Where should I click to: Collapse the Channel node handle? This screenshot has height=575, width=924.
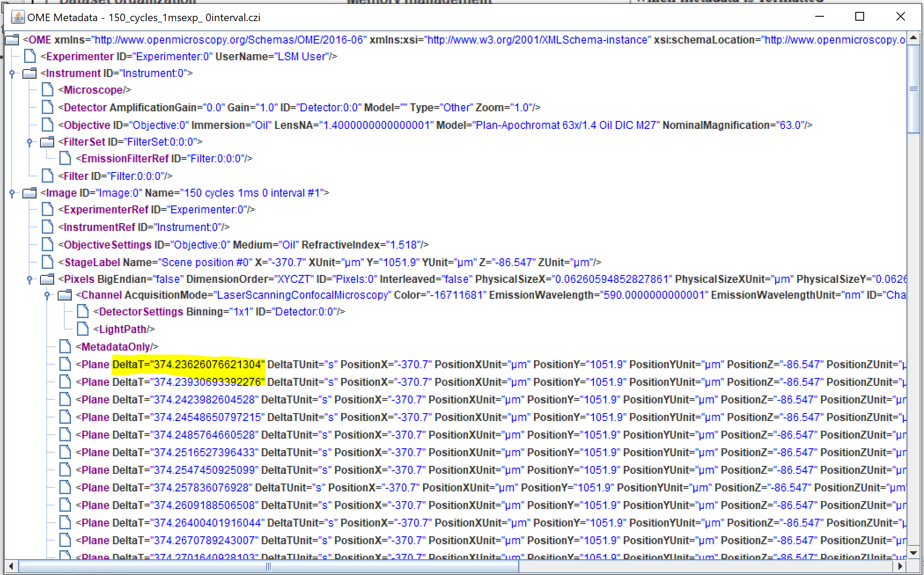point(47,295)
